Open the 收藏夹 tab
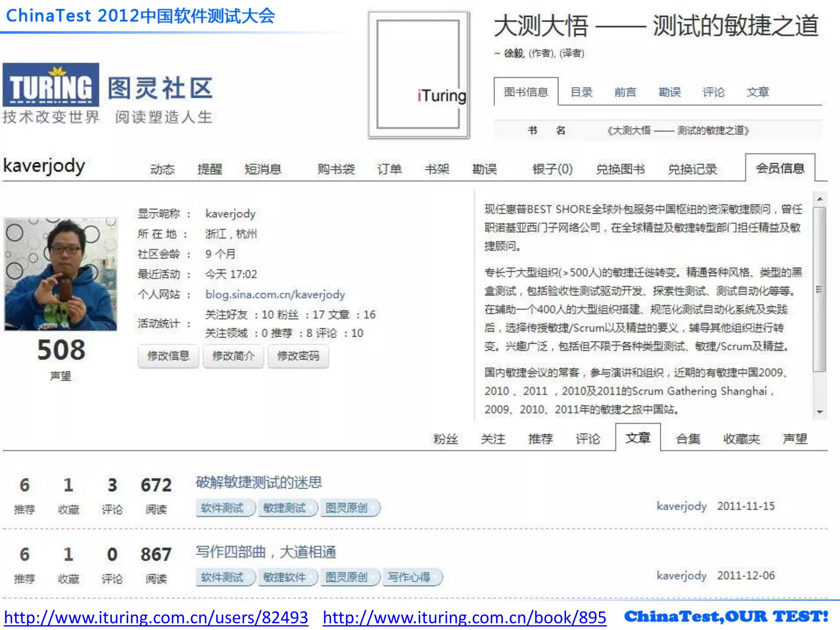Image resolution: width=840 pixels, height=630 pixels. (x=742, y=439)
